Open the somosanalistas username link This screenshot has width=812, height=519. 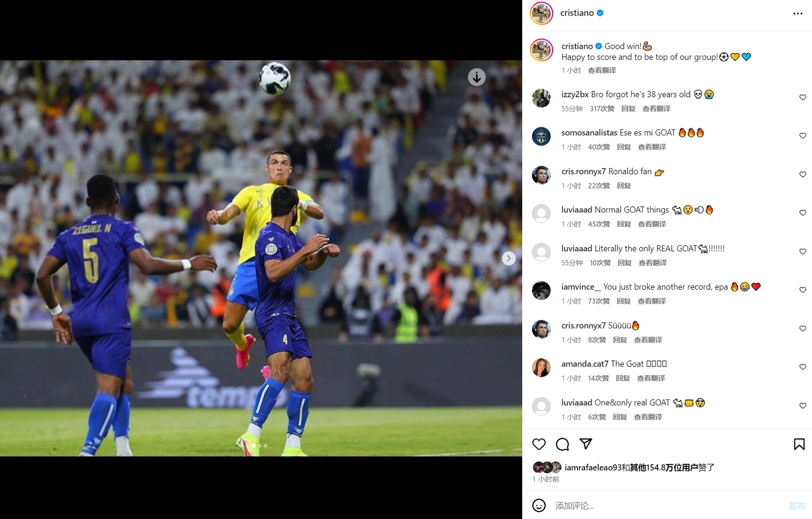(589, 133)
